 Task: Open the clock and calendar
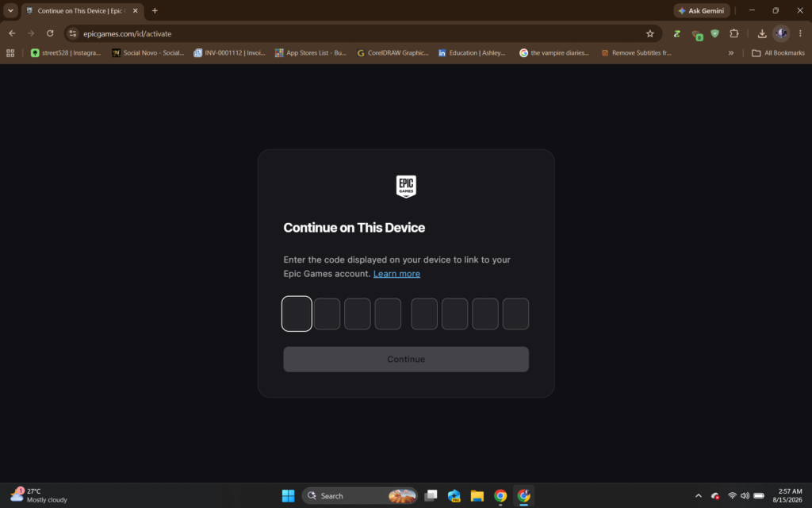[787, 495]
